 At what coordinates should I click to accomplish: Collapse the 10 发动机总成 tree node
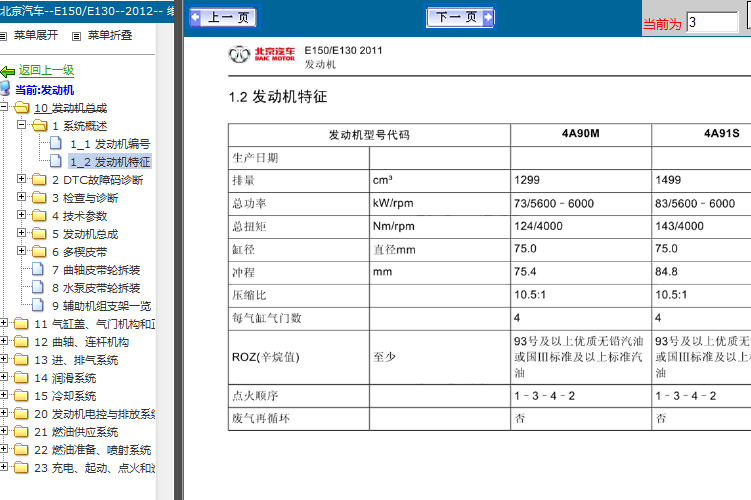coord(4,106)
